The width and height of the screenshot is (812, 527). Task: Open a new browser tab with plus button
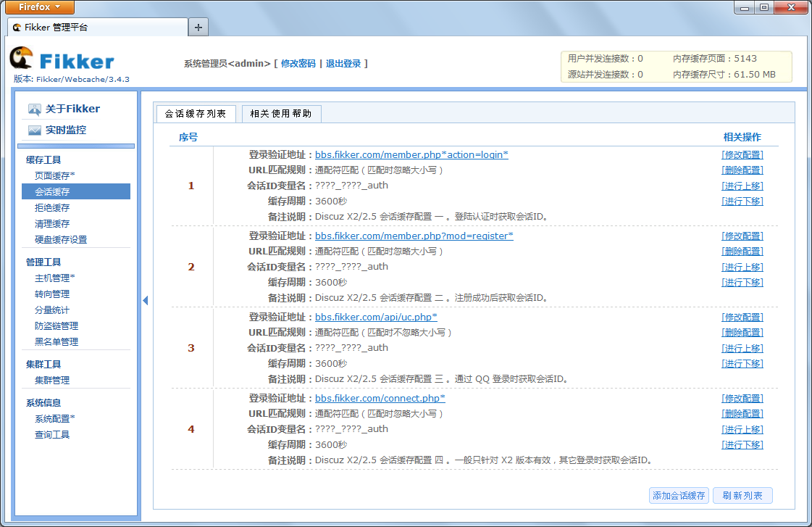click(198, 28)
